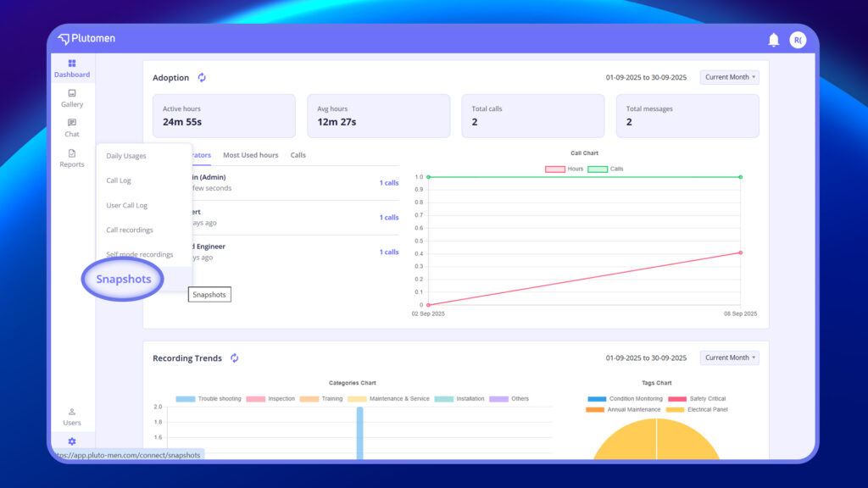Toggle Training legend in Categories Chart
Image resolution: width=868 pixels, height=488 pixels.
tap(321, 399)
